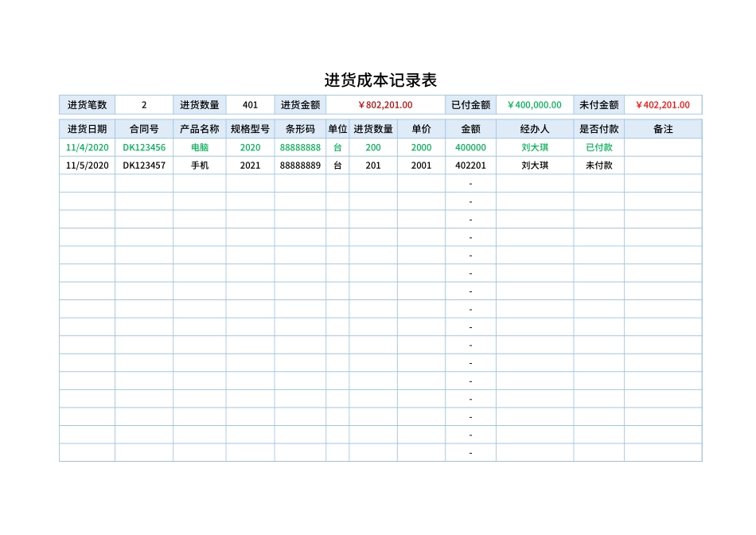756x535 pixels.
Task: Select the 是否付款 column header
Action: coord(599,127)
